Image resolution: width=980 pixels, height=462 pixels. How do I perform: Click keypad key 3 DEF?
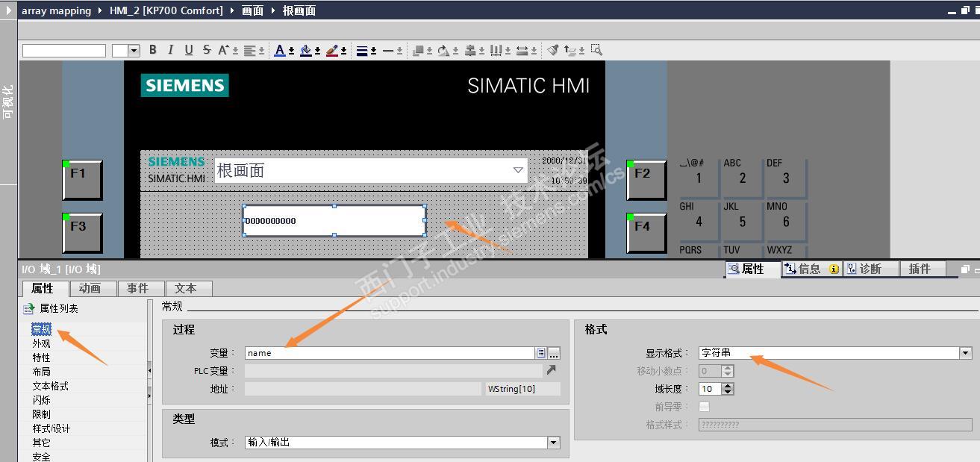coord(785,178)
